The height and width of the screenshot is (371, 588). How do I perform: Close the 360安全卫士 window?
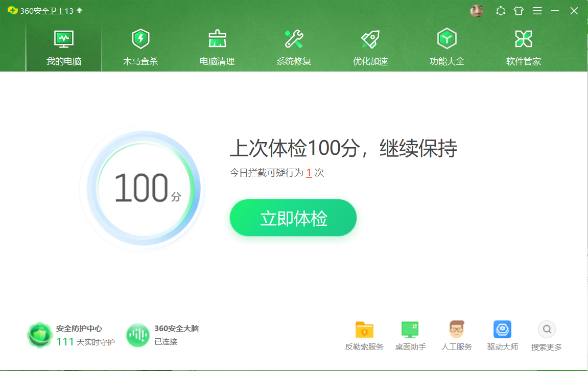point(574,11)
